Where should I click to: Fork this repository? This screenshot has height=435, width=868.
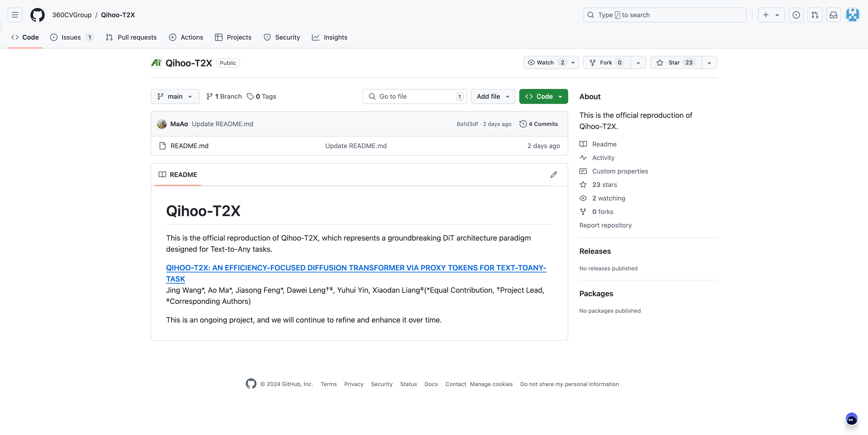[607, 63]
